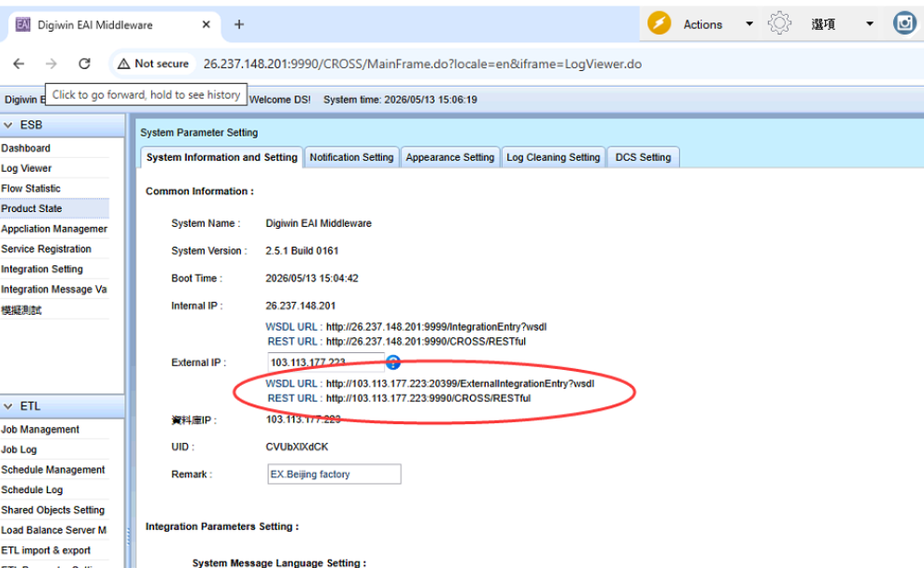
Task: Open Shared Objects Setting
Action: [53, 510]
